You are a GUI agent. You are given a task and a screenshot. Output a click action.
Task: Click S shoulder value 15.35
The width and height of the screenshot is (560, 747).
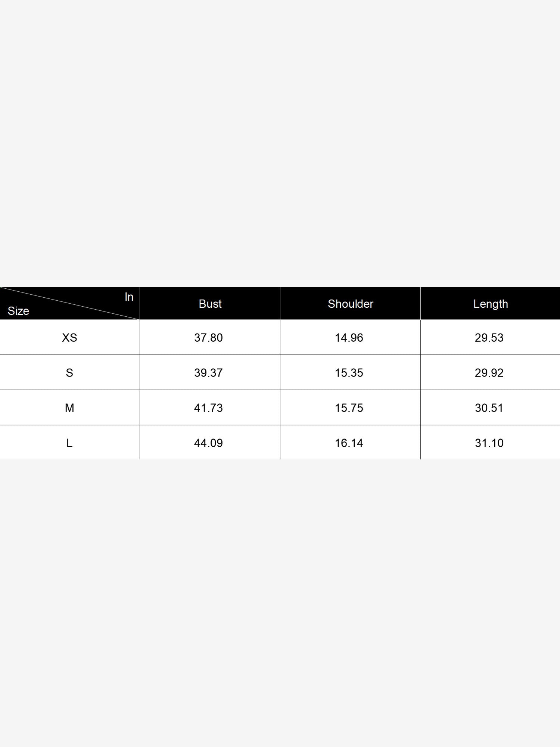click(349, 373)
